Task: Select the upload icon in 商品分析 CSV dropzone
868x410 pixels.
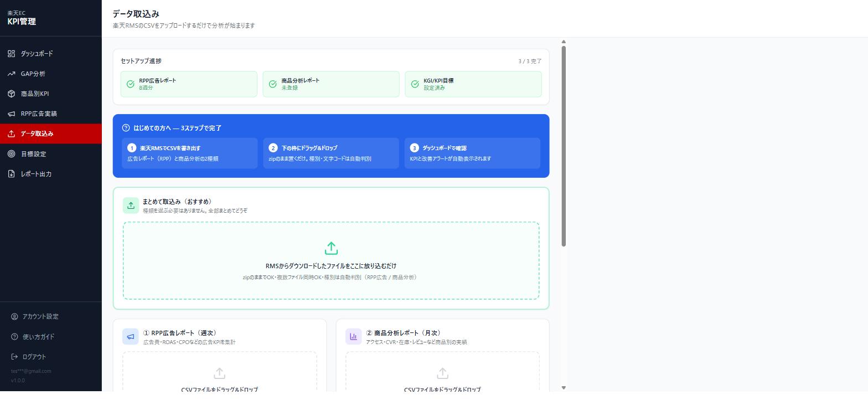Action: tap(442, 373)
